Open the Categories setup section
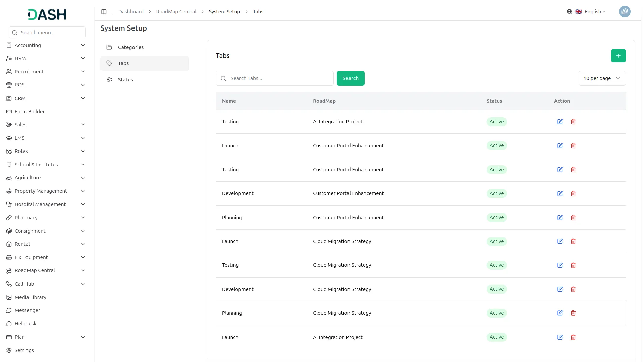 [145, 47]
